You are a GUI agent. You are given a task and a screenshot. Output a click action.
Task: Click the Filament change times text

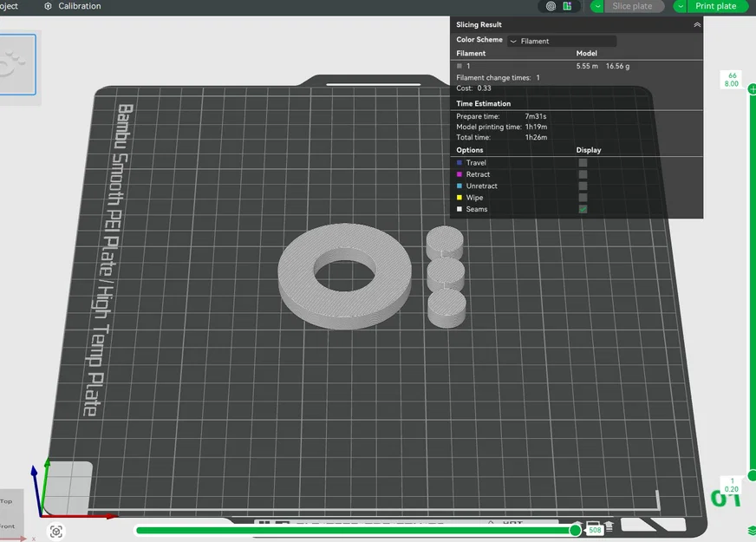tap(498, 78)
